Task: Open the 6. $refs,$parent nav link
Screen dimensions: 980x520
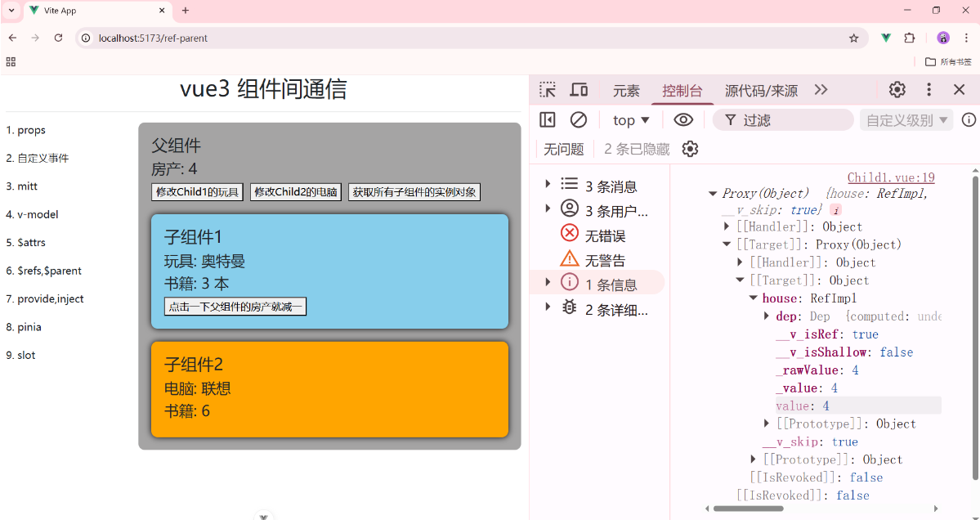Action: click(x=44, y=271)
